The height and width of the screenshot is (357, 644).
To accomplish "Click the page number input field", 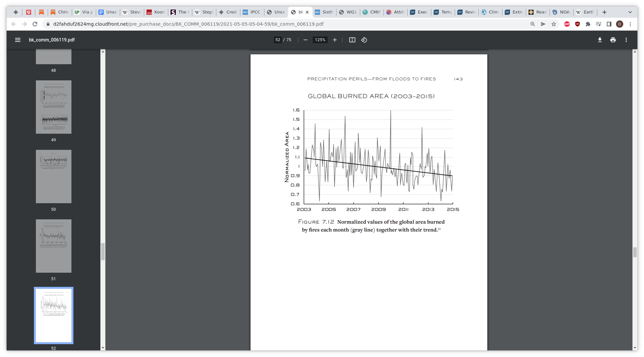I will click(278, 40).
